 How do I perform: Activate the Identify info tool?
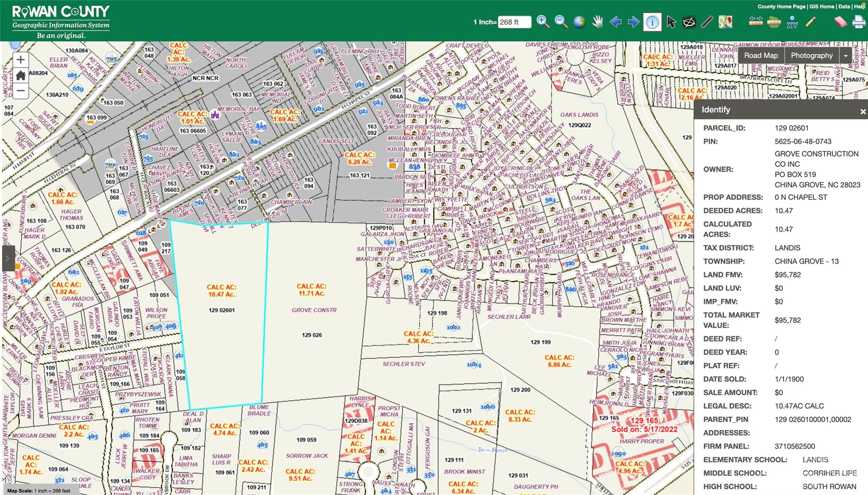[x=652, y=22]
